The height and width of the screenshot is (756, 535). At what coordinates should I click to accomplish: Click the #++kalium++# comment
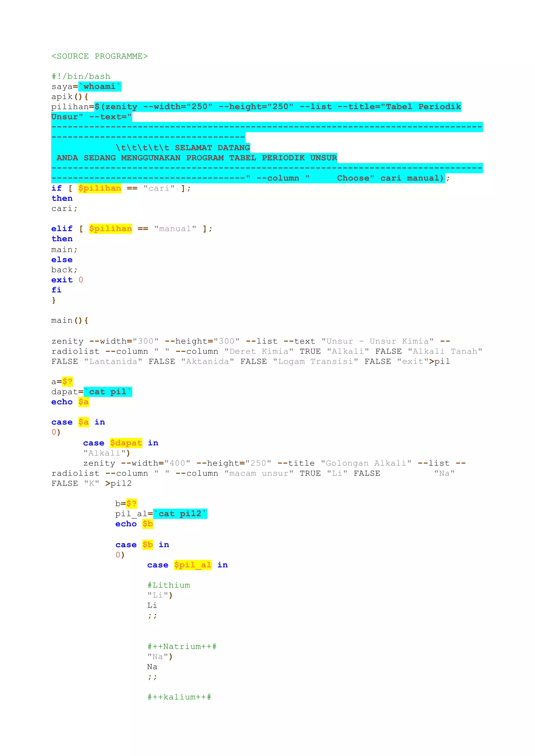click(179, 697)
